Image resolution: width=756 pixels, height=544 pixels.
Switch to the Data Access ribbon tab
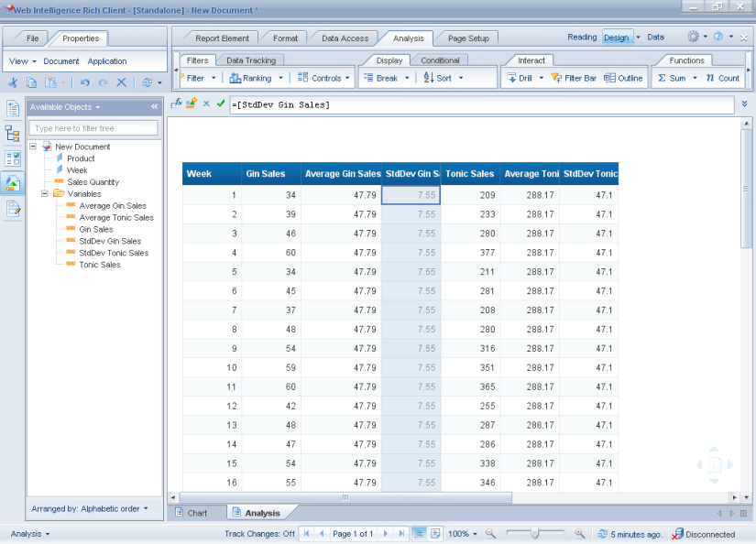pos(344,38)
